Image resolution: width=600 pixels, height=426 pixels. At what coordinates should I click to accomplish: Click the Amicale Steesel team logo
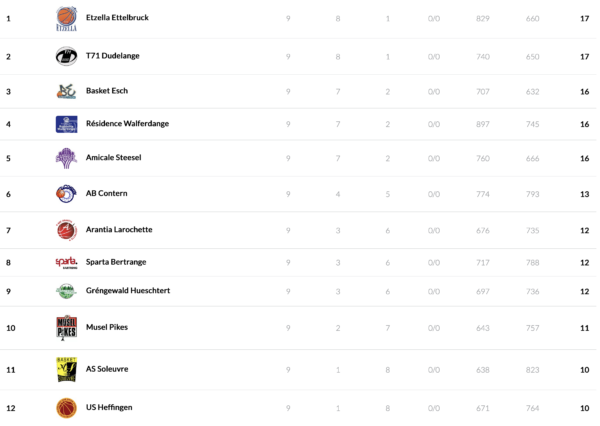pos(66,158)
